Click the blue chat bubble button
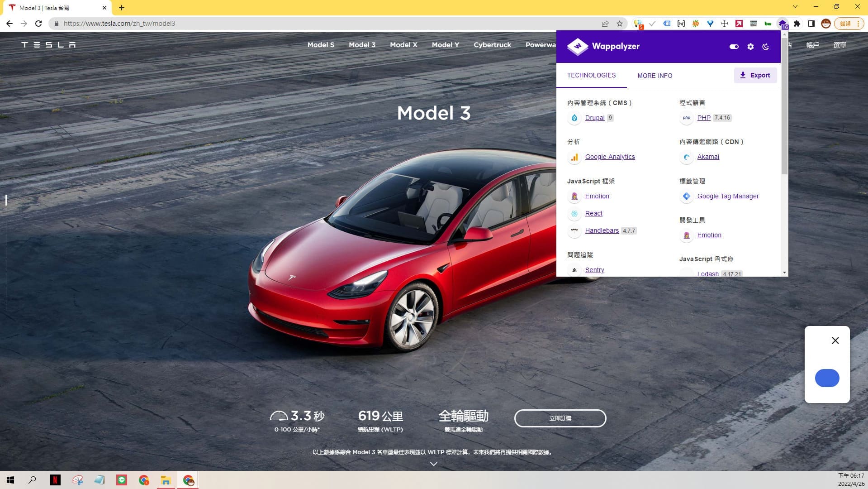This screenshot has height=489, width=868. point(827,378)
